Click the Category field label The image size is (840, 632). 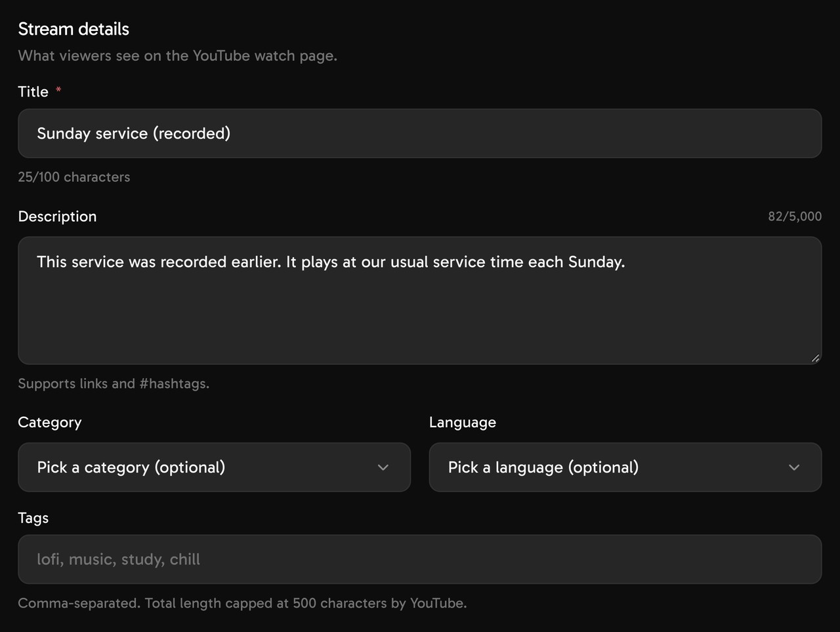pyautogui.click(x=50, y=423)
